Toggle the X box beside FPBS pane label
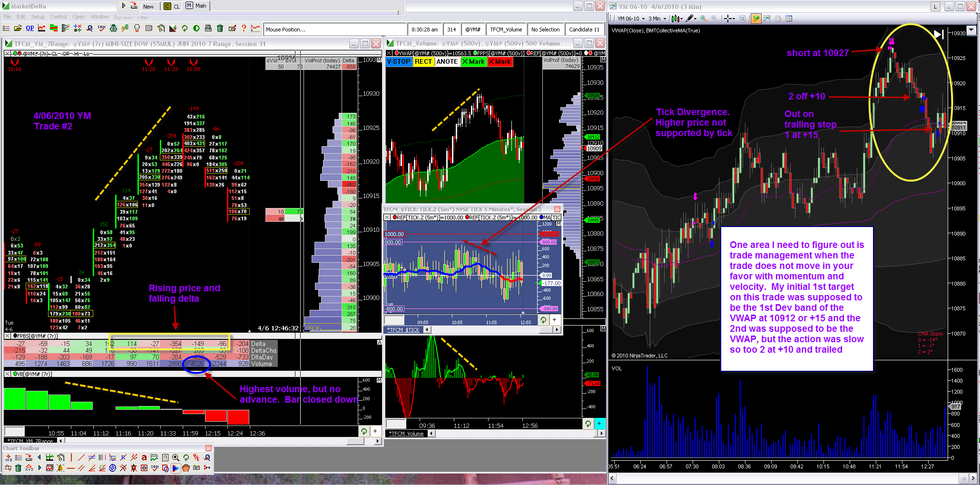 pos(8,336)
